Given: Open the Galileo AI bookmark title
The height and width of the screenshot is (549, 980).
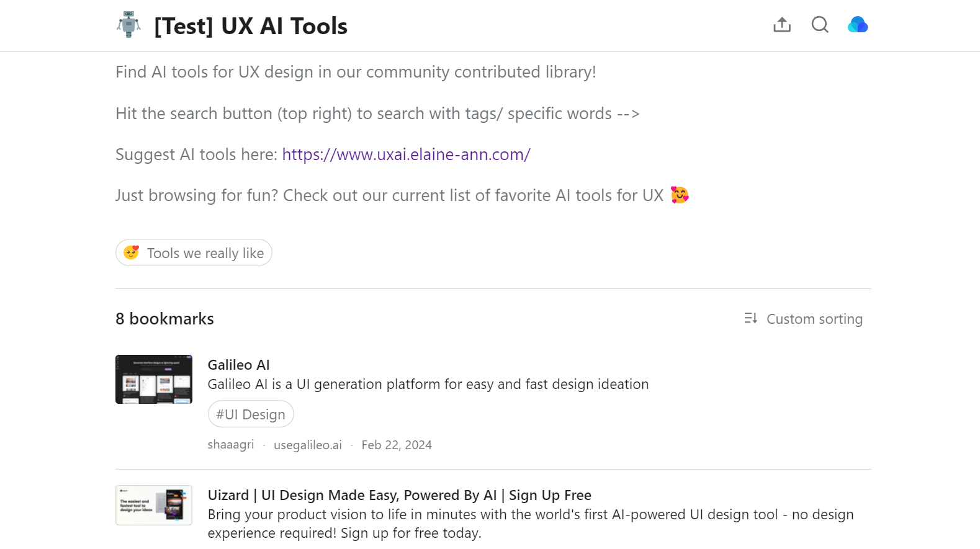Looking at the screenshot, I should point(238,365).
